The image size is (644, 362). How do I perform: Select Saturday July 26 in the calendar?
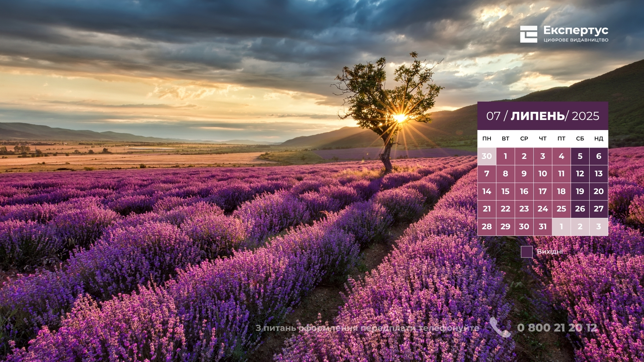[580, 209]
